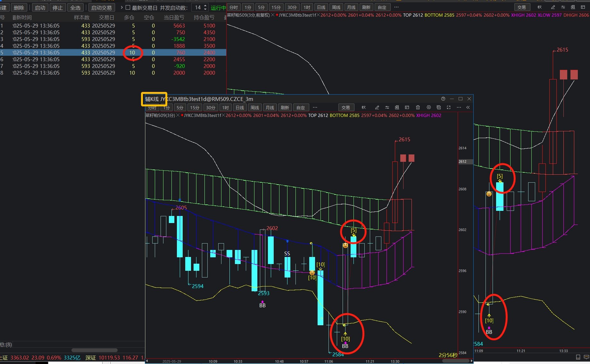
Task: Select the 1时 period in 辅K线 window
Action: pyautogui.click(x=226, y=108)
